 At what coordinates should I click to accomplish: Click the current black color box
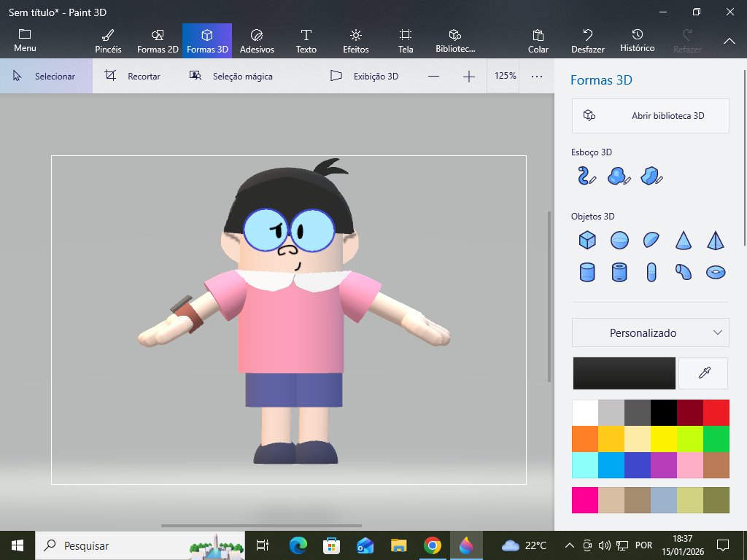624,373
